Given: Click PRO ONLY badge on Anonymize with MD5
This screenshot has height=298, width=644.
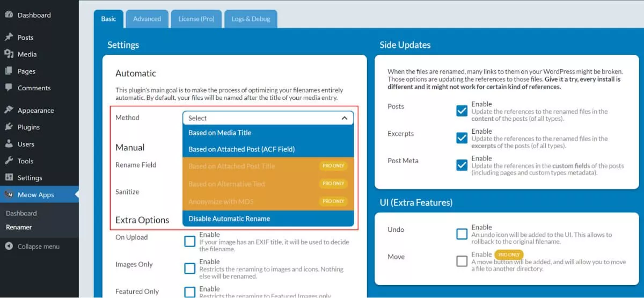Looking at the screenshot, I should click(333, 201).
